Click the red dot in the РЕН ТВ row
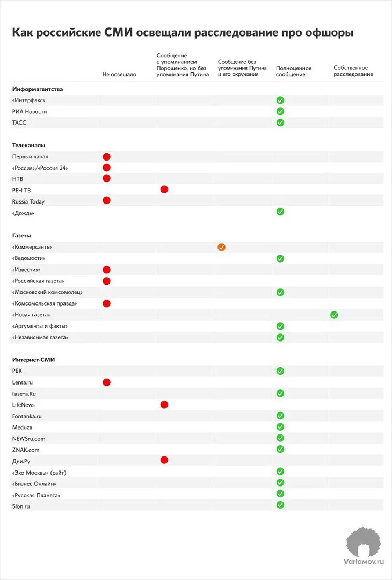392x580 pixels. click(x=164, y=190)
